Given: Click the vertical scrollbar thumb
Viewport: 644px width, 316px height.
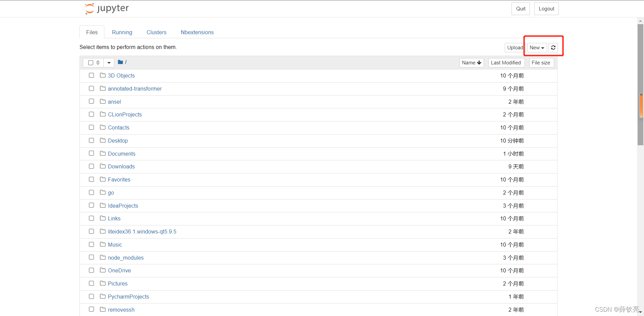Looking at the screenshot, I should coord(640,85).
